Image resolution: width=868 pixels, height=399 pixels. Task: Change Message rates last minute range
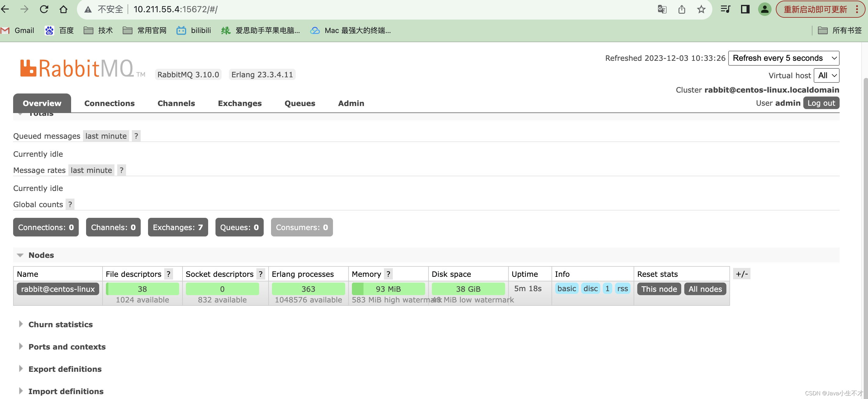tap(91, 170)
